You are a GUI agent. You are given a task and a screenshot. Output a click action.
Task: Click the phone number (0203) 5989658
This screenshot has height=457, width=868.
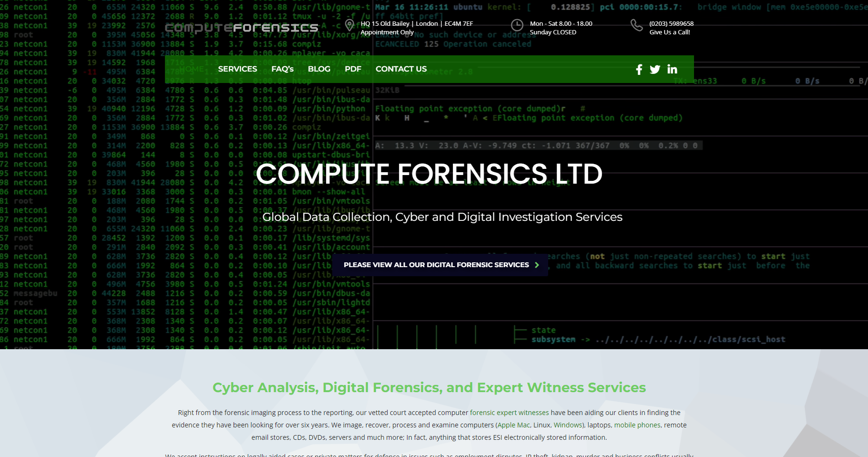[671, 23]
